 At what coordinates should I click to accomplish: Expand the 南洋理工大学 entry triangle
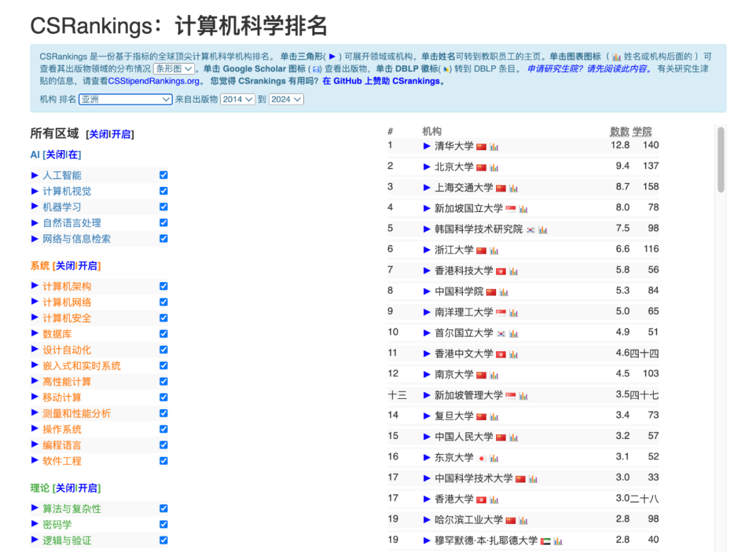point(426,313)
